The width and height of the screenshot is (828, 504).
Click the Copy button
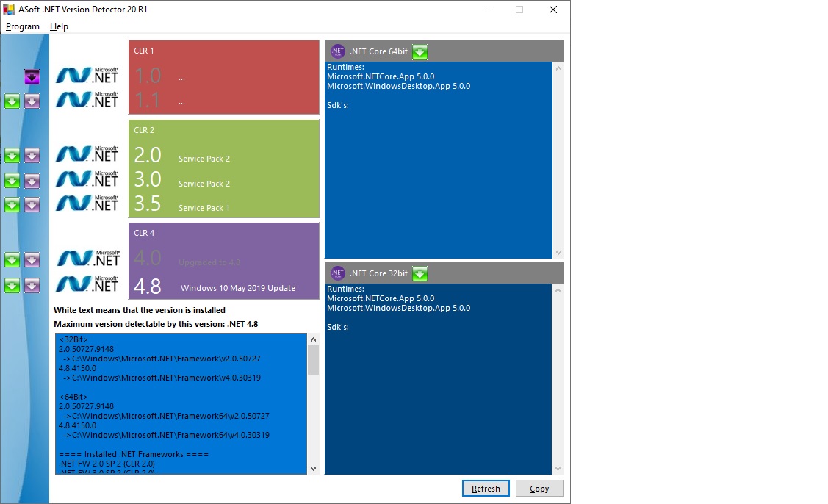(539, 489)
